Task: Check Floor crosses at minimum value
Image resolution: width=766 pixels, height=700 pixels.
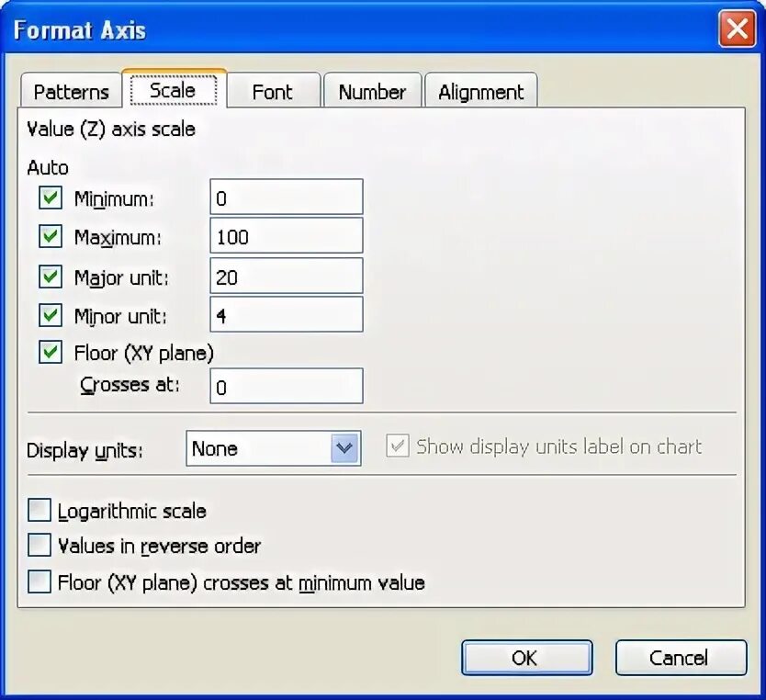Action: (x=39, y=581)
